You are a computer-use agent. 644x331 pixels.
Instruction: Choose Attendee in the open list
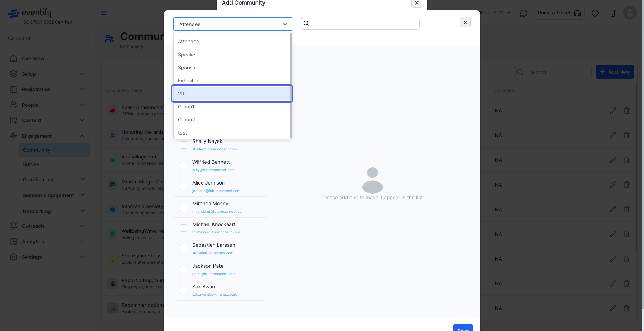[232, 42]
